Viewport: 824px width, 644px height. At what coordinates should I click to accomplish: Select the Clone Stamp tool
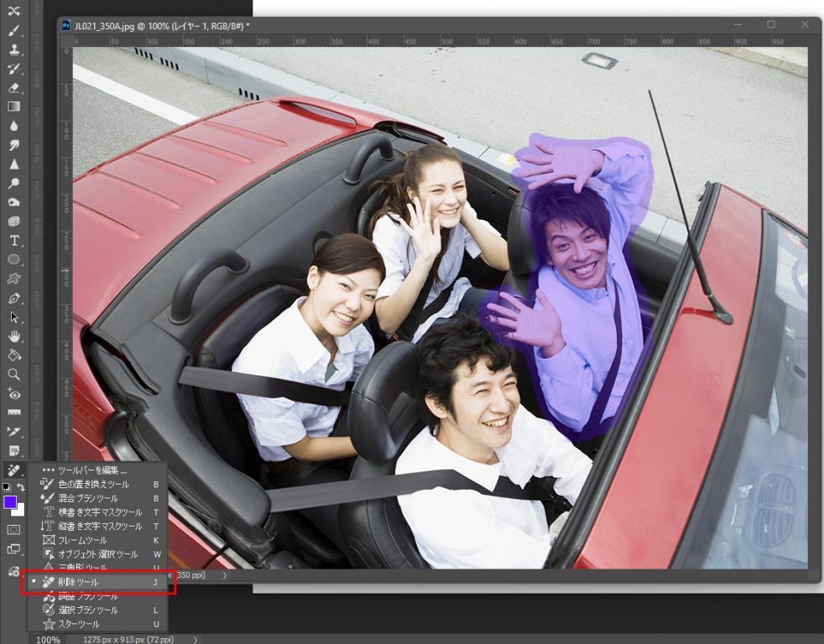click(13, 50)
